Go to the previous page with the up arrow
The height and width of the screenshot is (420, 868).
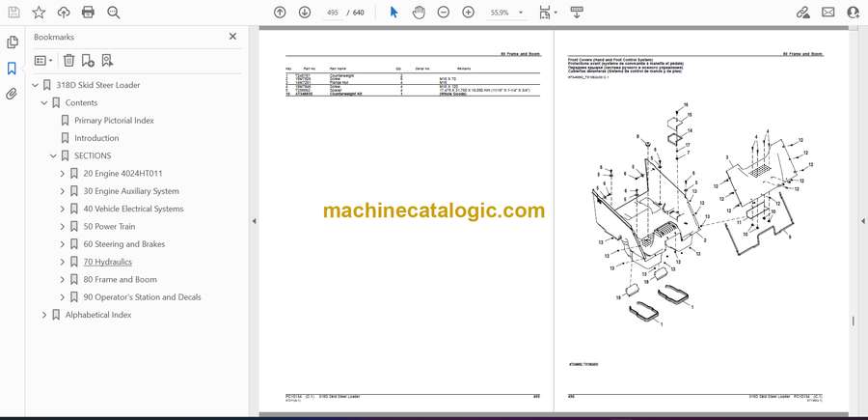pyautogui.click(x=280, y=13)
